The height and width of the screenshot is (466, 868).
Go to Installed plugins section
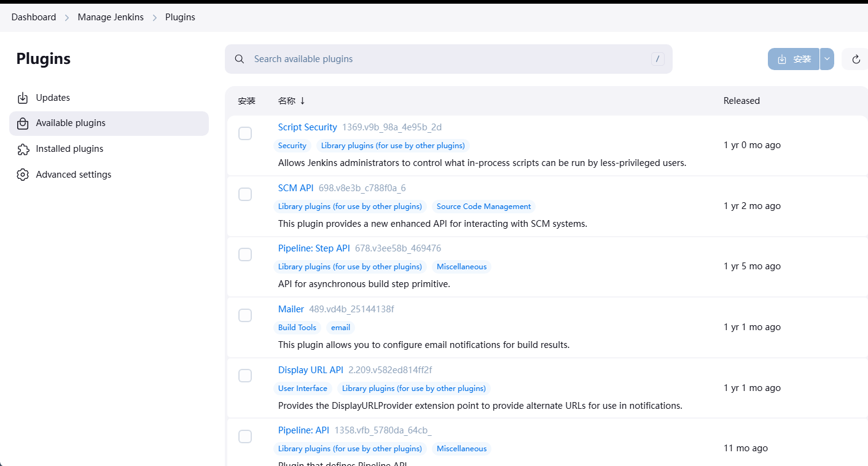[109, 149]
